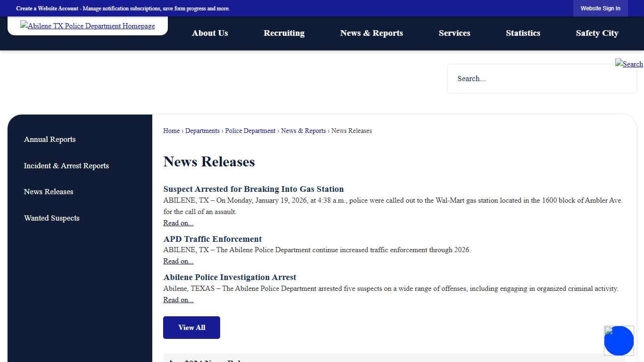Screen dimensions: 644x362
Task: Select the News Releases sidebar item
Action: (49, 191)
